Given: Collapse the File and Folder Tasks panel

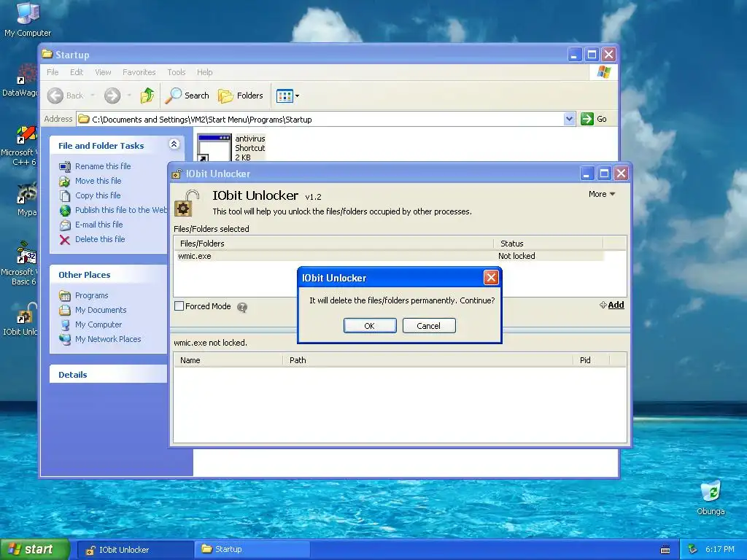Looking at the screenshot, I should [174, 144].
